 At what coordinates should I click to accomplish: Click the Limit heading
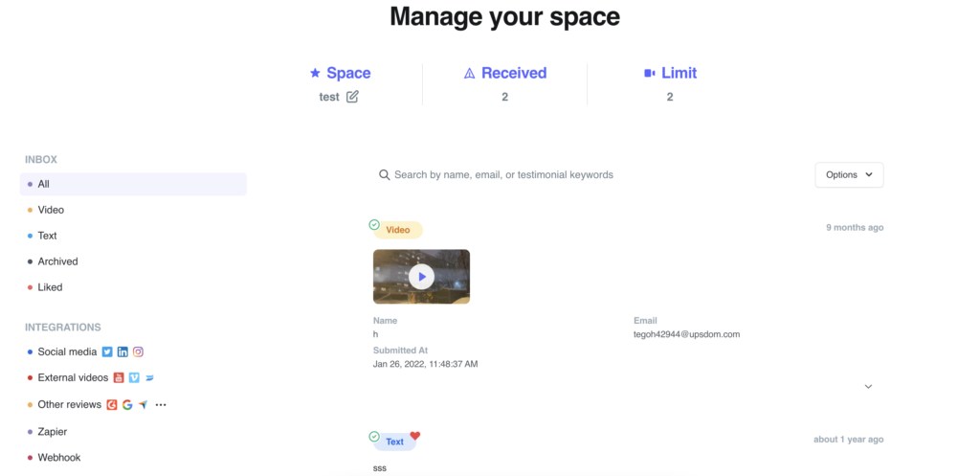tap(679, 73)
